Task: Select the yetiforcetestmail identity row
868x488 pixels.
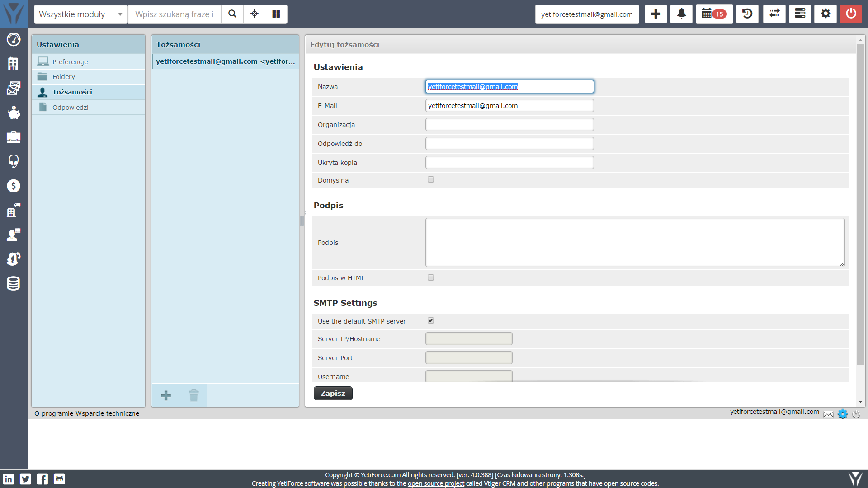Action: tap(225, 61)
